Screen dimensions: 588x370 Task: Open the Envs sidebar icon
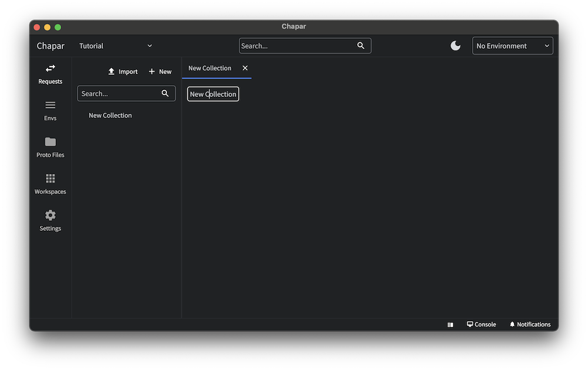[51, 105]
